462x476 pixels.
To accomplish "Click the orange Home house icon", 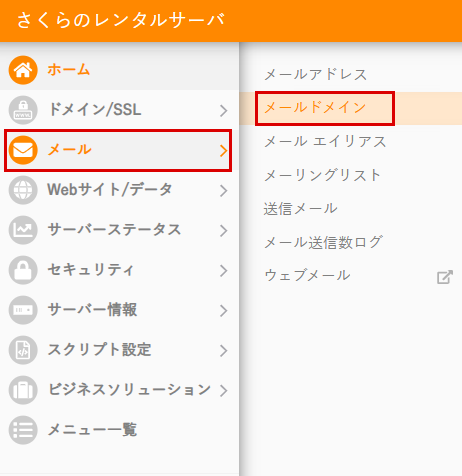I will coord(23,70).
